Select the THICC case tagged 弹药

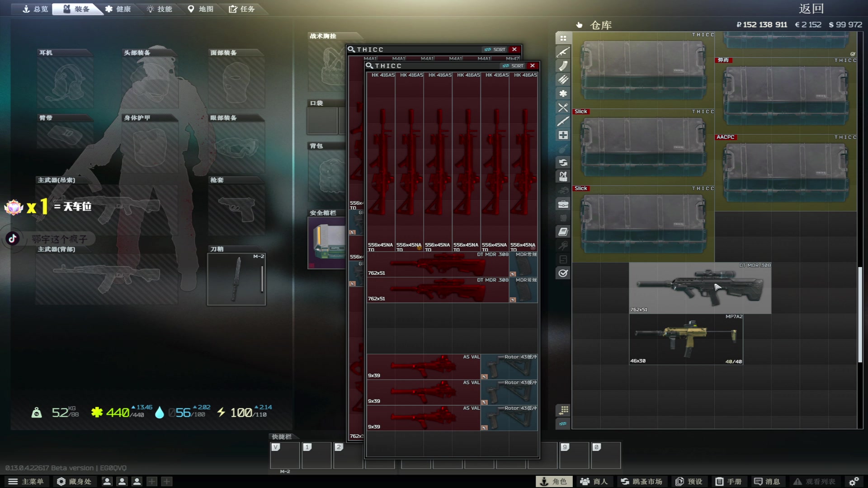786,96
